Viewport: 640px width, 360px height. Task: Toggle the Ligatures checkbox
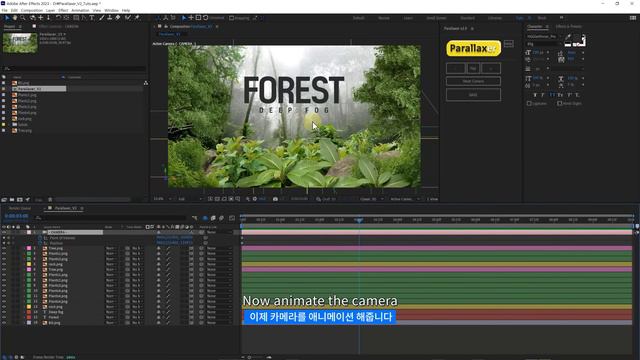tap(529, 104)
